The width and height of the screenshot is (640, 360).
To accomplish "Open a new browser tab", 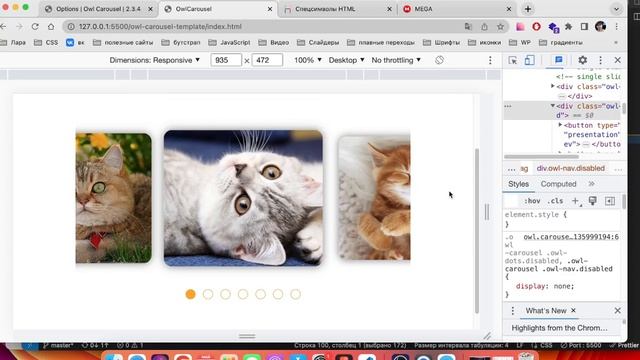I will coord(528,9).
